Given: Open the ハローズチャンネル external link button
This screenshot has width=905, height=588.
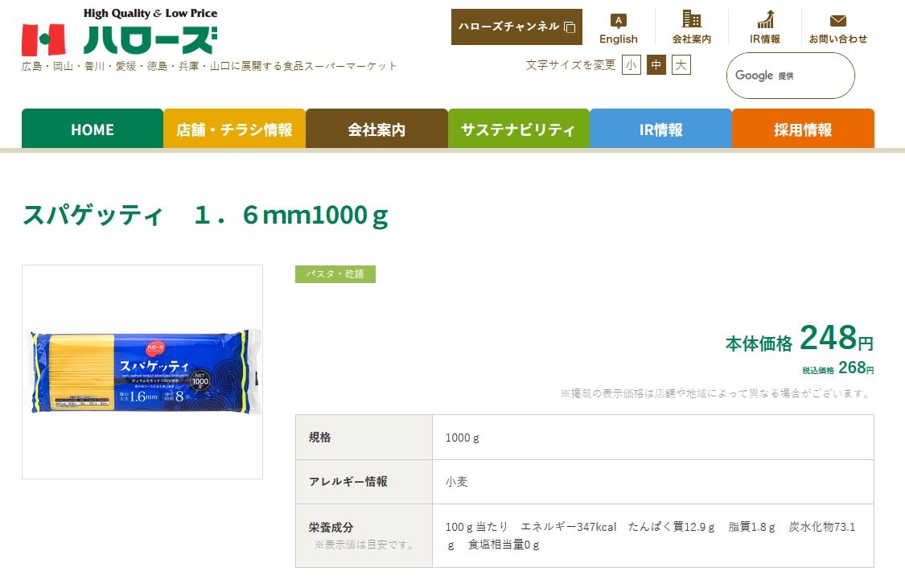Looking at the screenshot, I should (516, 27).
